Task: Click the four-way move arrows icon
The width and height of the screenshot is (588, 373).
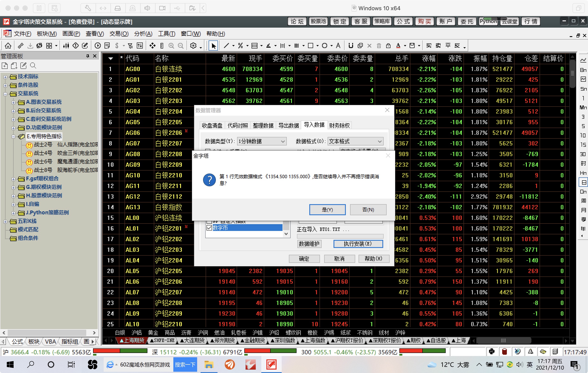Action: pos(152,46)
